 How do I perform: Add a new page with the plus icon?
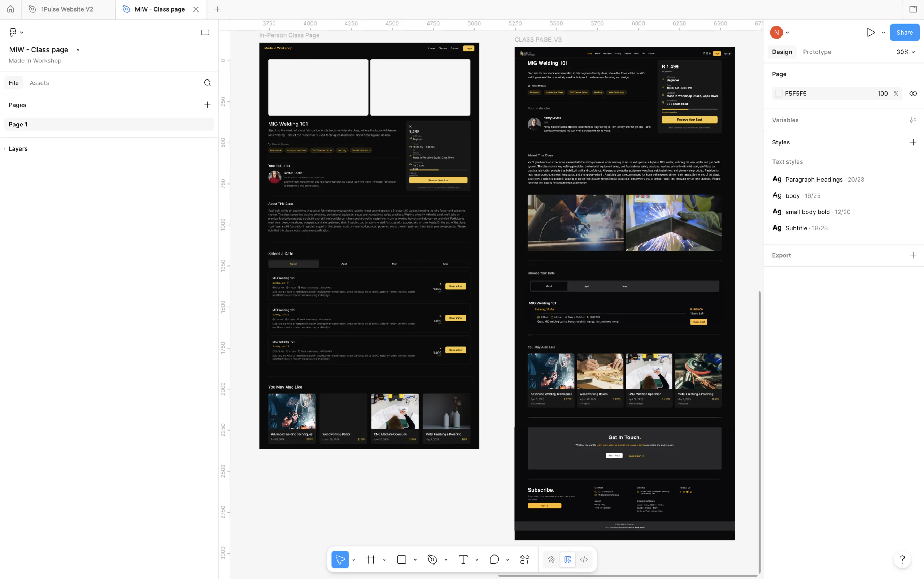point(208,105)
